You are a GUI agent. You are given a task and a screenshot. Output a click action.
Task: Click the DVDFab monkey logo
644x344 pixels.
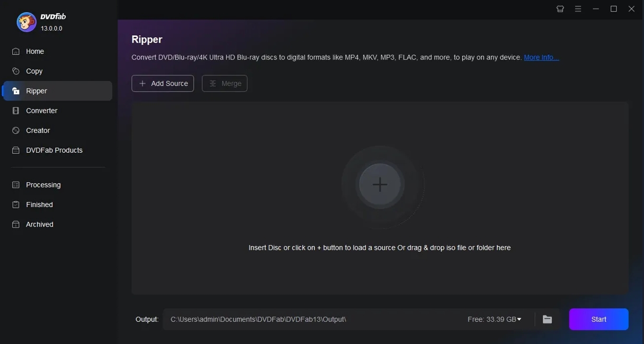click(x=26, y=22)
